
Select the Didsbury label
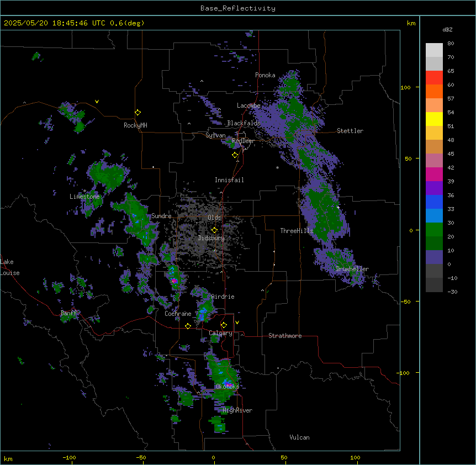pos(211,238)
